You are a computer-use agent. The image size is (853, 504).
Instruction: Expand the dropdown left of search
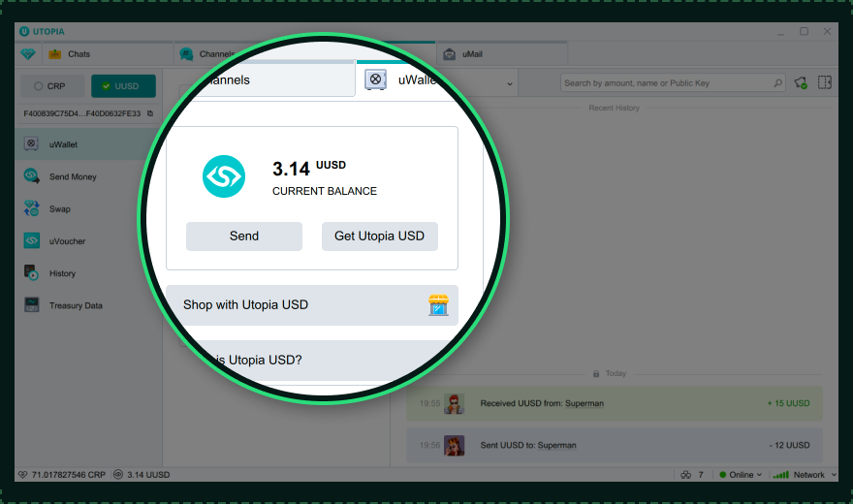tap(510, 83)
